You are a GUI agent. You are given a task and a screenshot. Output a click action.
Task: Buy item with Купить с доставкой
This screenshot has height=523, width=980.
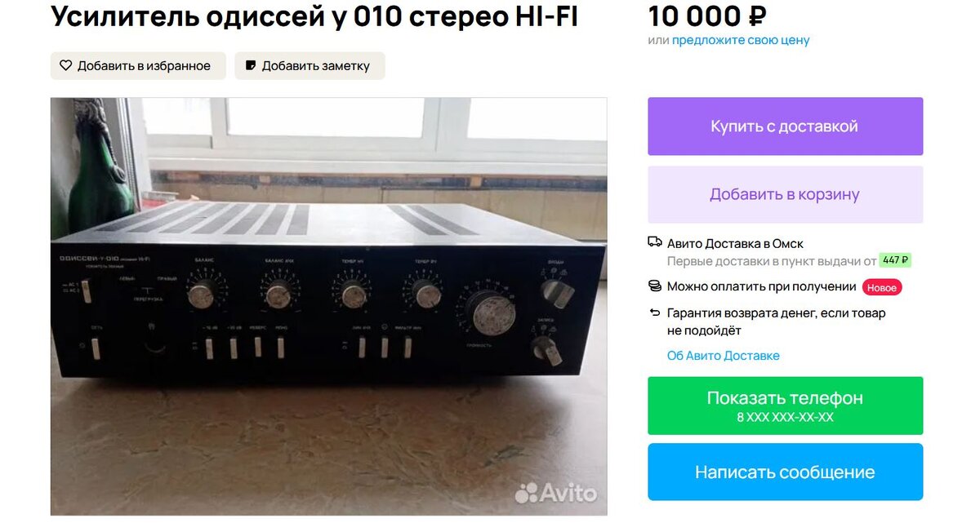[x=786, y=126]
